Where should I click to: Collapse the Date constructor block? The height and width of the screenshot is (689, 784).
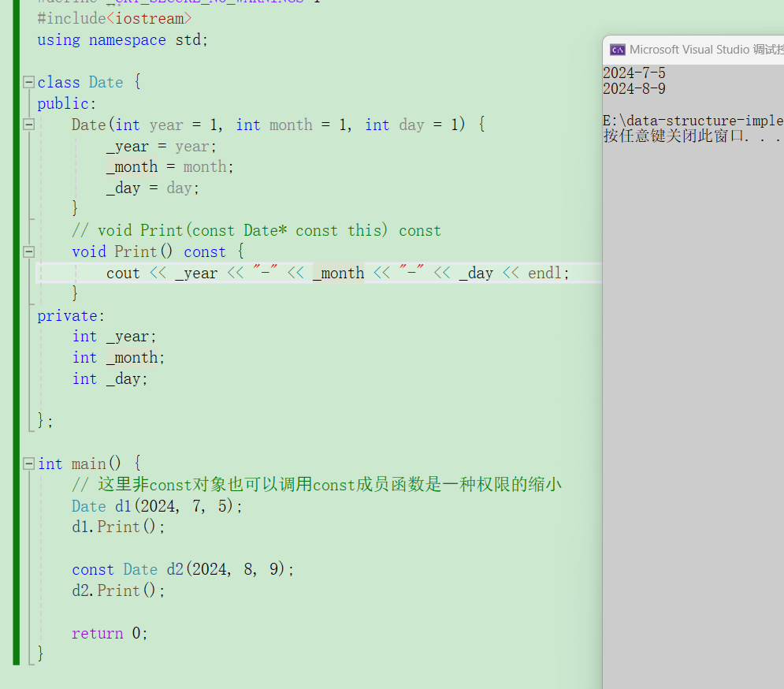[x=29, y=125]
